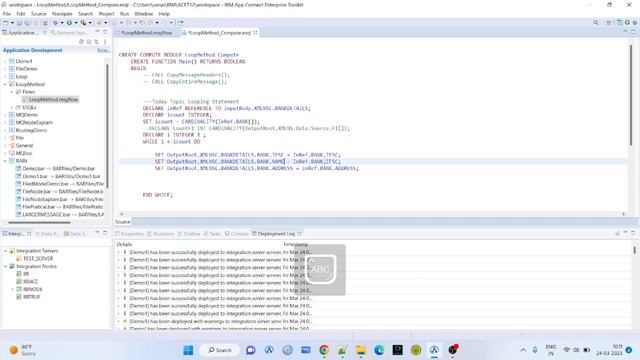This screenshot has height=360, width=640.
Task: Click the green Run toolbar icon
Action: (69, 23)
